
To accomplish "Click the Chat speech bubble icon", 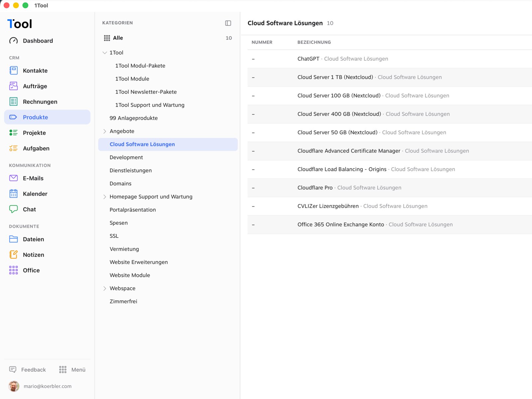I will [14, 209].
